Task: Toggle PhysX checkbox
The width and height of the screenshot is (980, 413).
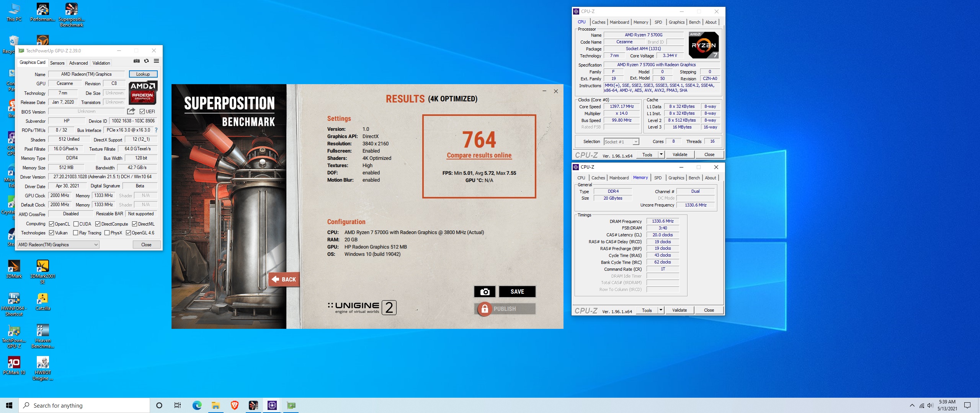Action: 107,233
